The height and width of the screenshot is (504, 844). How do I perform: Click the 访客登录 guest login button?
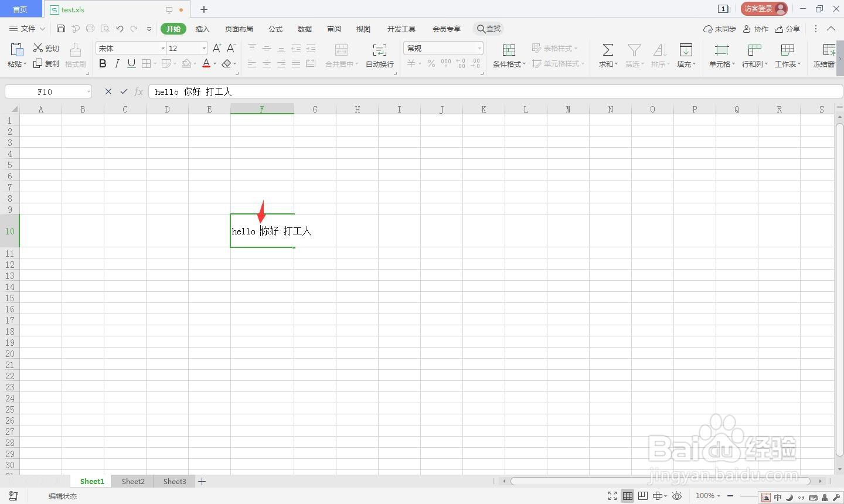click(764, 9)
